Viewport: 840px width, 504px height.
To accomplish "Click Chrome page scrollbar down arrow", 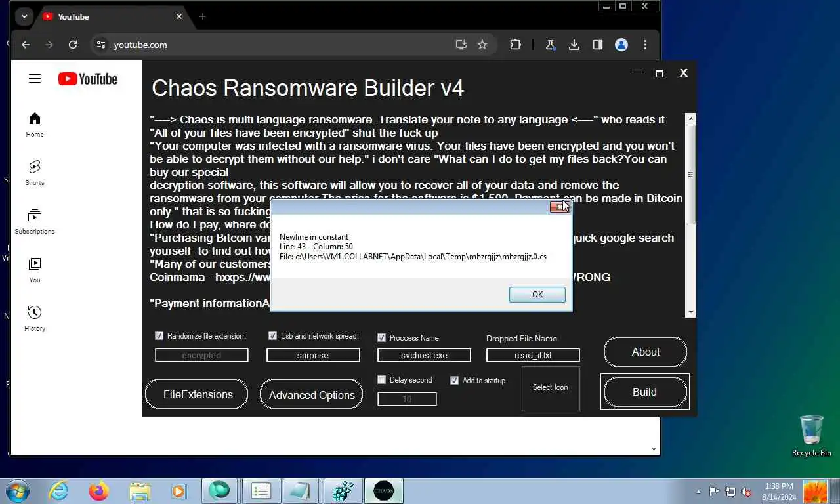I will tap(654, 450).
